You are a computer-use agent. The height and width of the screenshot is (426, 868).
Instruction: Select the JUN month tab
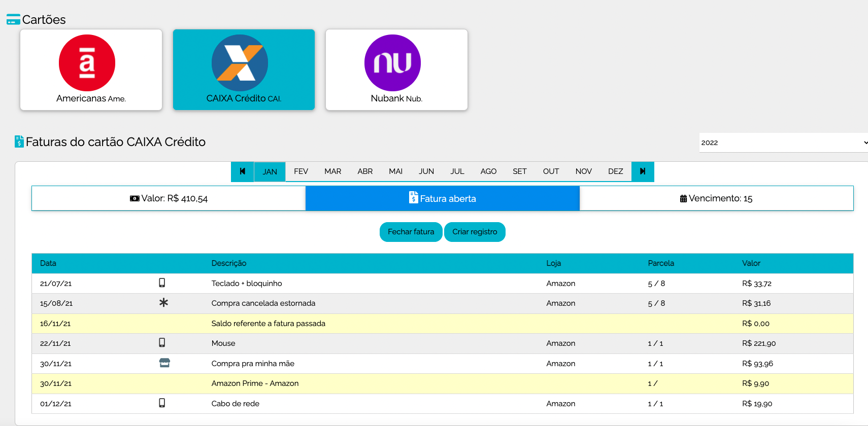coord(426,171)
